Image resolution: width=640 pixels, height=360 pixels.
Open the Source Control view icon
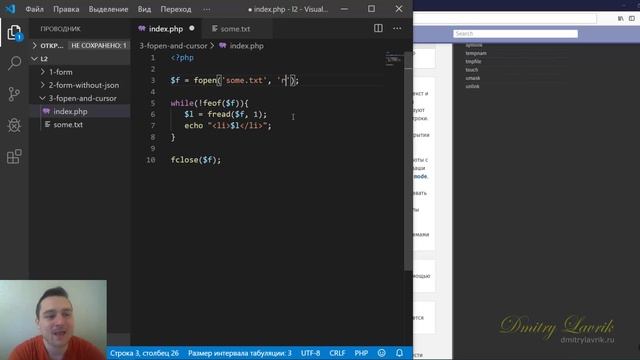(x=14, y=94)
